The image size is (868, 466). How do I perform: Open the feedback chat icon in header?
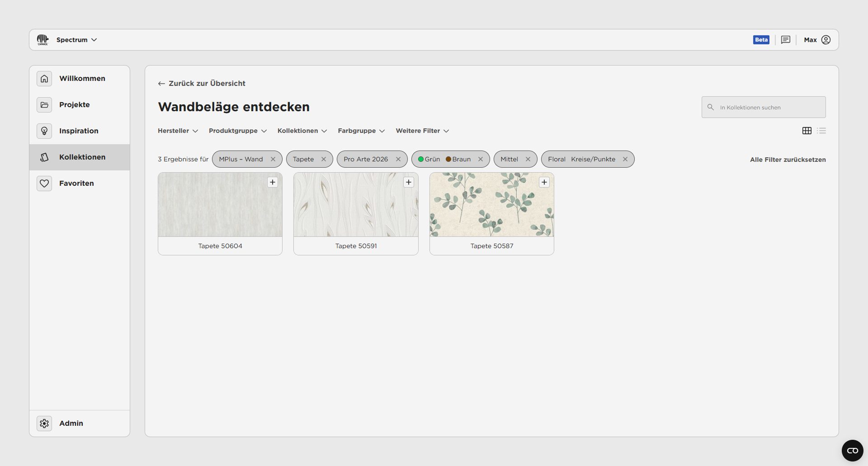coord(786,40)
